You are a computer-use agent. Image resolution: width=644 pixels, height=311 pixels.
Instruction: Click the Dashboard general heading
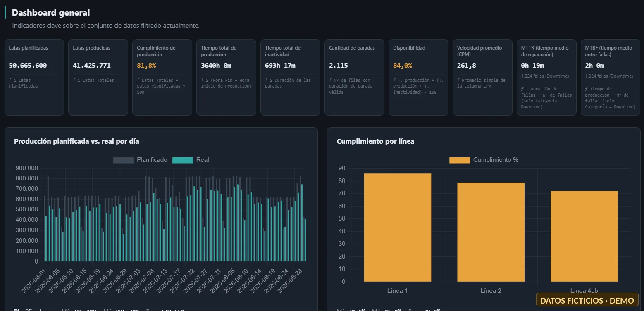tap(51, 13)
